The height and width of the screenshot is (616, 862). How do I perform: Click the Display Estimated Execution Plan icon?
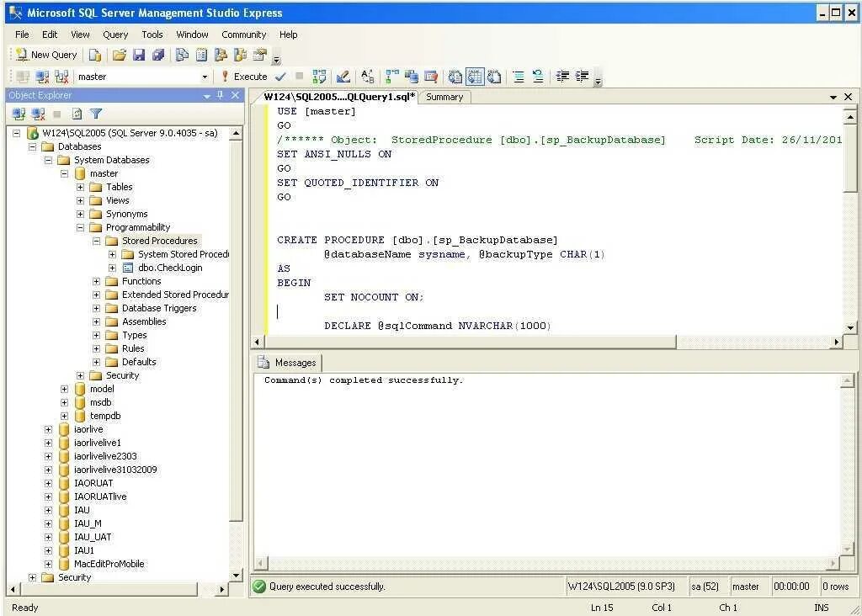pos(319,77)
